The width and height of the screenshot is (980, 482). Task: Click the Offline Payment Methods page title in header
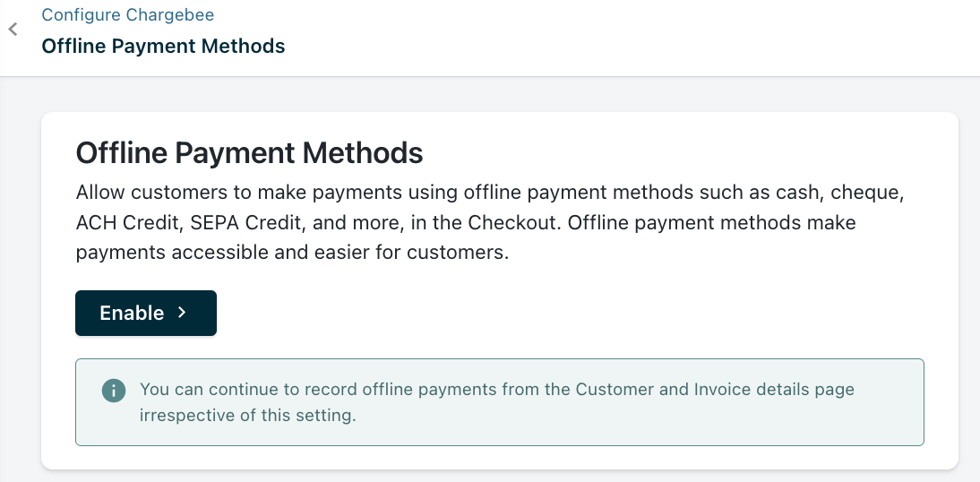(x=163, y=46)
